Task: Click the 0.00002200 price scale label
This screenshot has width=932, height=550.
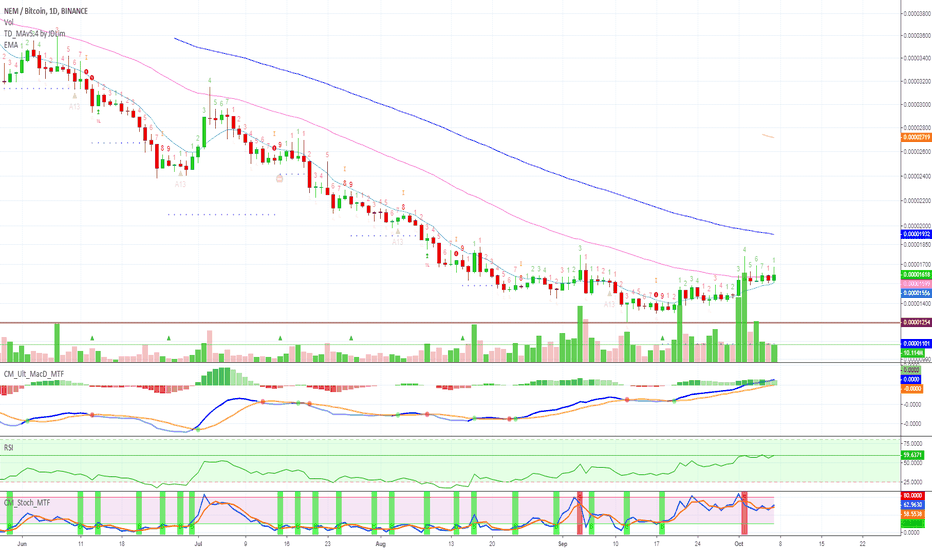Action: pyautogui.click(x=917, y=201)
